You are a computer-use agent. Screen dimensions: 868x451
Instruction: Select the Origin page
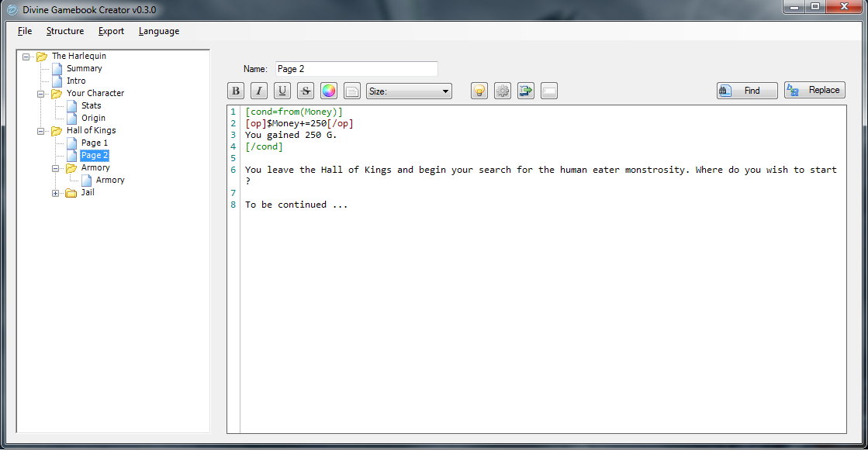point(93,118)
